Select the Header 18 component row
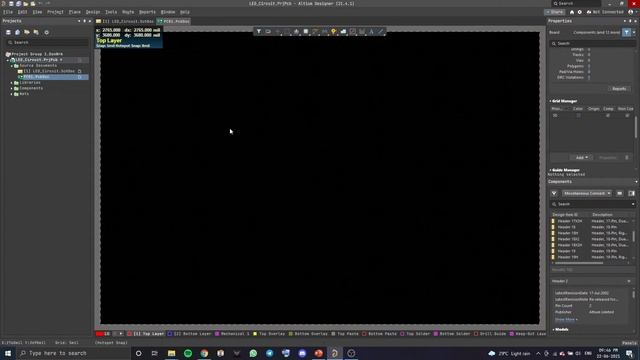This screenshot has width=640, height=360. [591, 227]
